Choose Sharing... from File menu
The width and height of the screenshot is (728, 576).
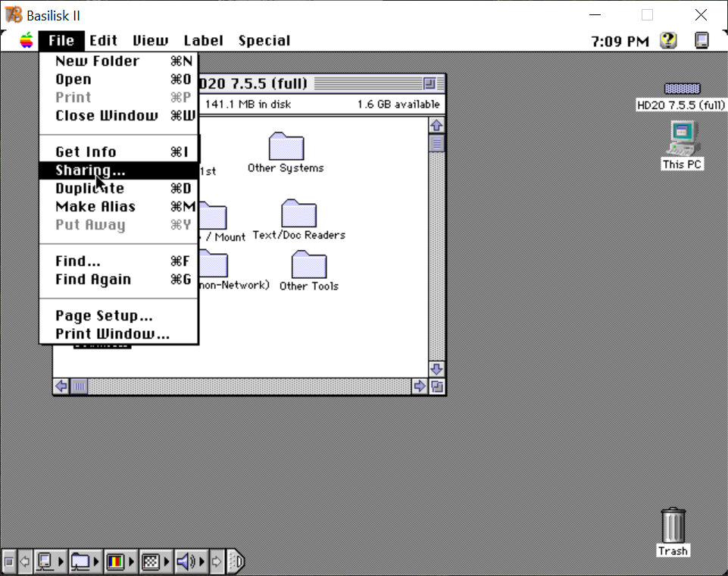(119, 170)
